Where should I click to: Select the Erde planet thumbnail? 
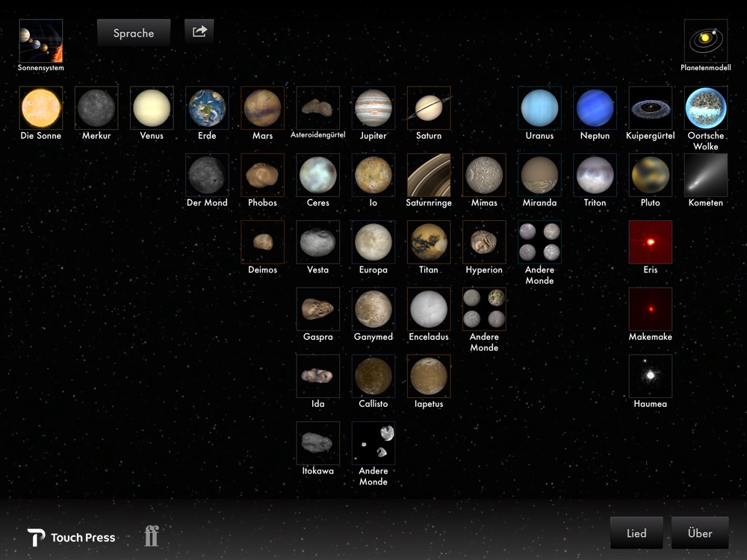207,108
